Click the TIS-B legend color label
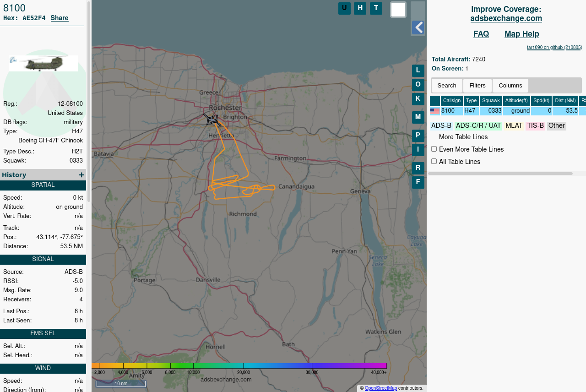The image size is (586, 392). [535, 126]
